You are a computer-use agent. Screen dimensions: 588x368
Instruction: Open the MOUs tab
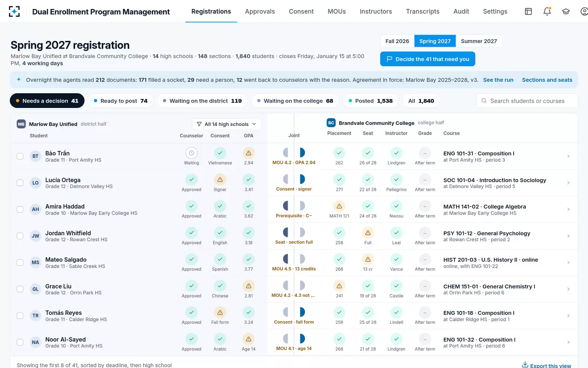tap(336, 11)
